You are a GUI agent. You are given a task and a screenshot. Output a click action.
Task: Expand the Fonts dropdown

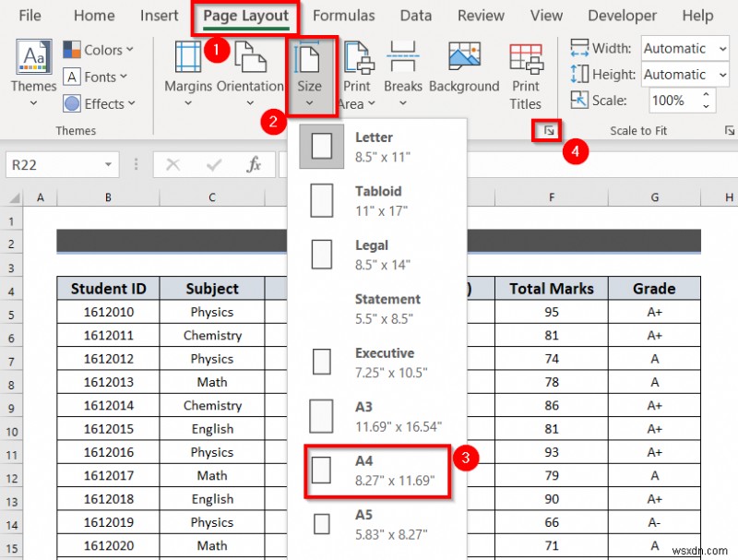click(x=98, y=77)
